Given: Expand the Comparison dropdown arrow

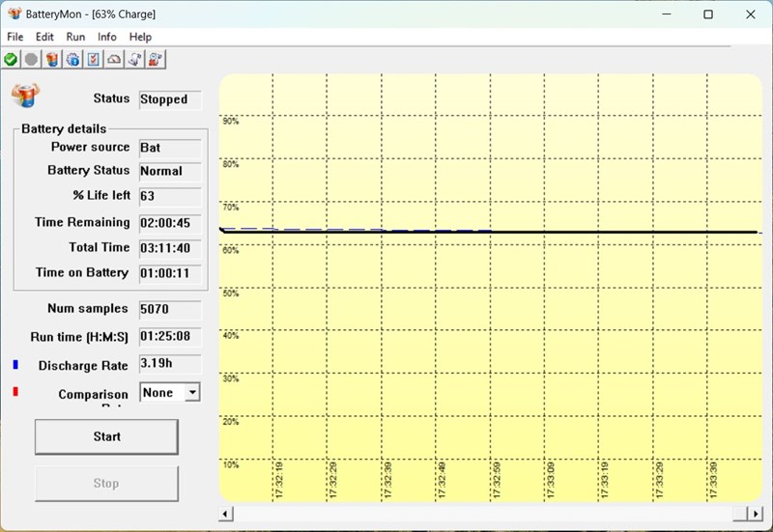Looking at the screenshot, I should 192,393.
